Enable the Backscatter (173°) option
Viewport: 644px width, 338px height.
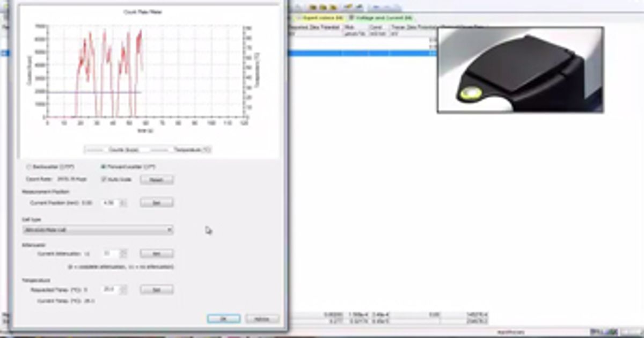point(29,167)
